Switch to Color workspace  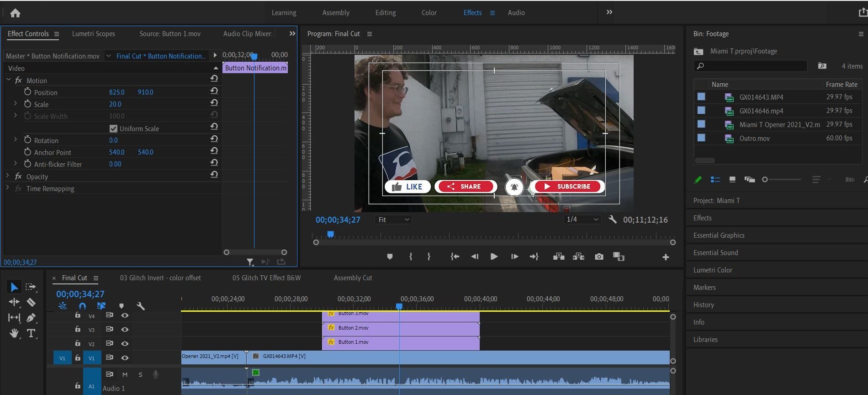pos(429,13)
